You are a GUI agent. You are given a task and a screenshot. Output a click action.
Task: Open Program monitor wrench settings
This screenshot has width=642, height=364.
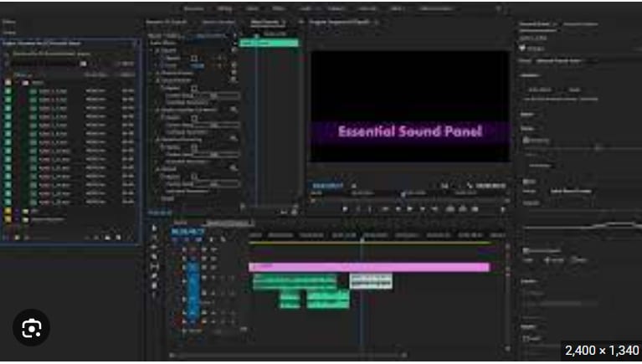point(470,186)
